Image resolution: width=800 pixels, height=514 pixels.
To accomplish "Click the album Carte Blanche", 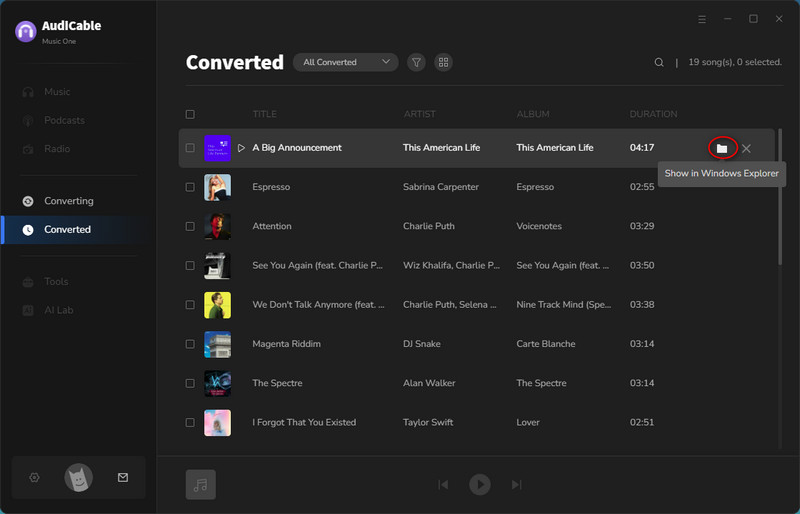I will pos(546,344).
